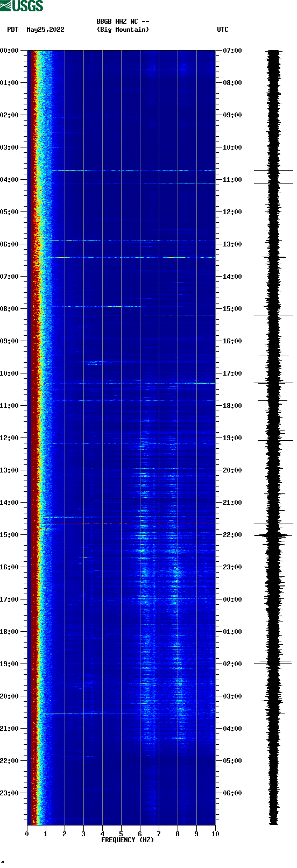Click the 10:00 PDT time label
Image resolution: width=297 pixels, height=868 pixels.
pyautogui.click(x=10, y=373)
